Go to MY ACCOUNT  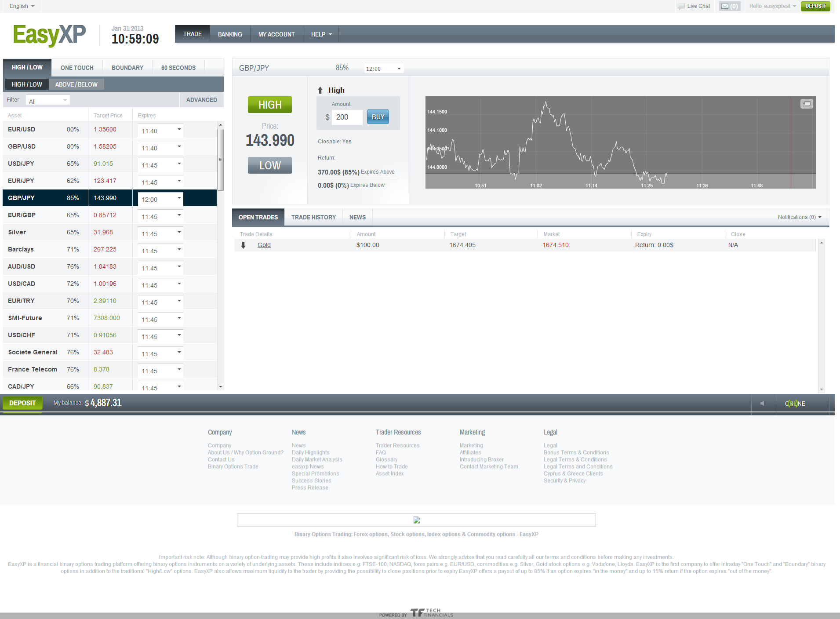click(x=276, y=34)
